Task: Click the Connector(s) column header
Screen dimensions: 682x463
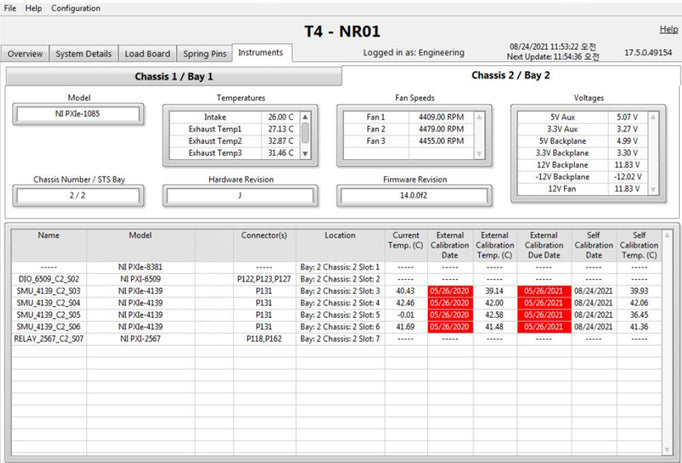Action: pos(264,245)
